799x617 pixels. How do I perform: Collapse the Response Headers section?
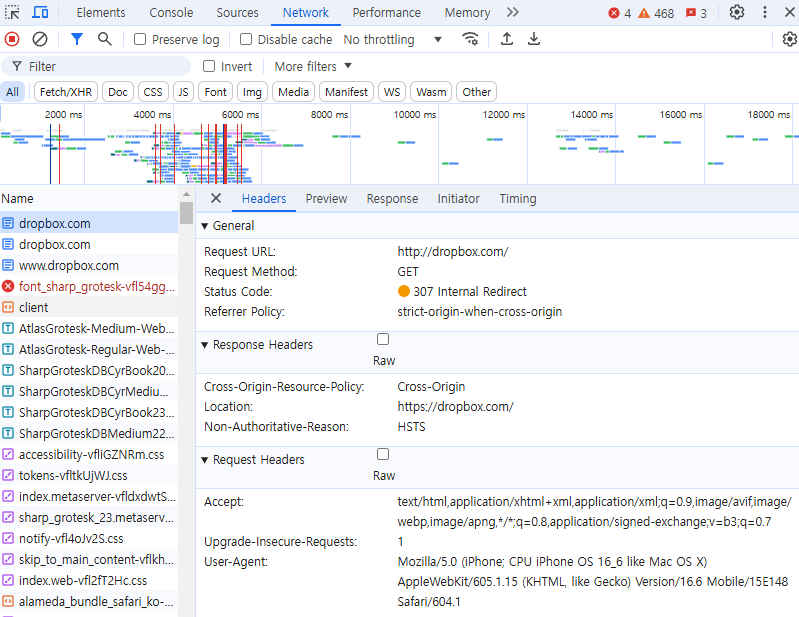click(204, 345)
